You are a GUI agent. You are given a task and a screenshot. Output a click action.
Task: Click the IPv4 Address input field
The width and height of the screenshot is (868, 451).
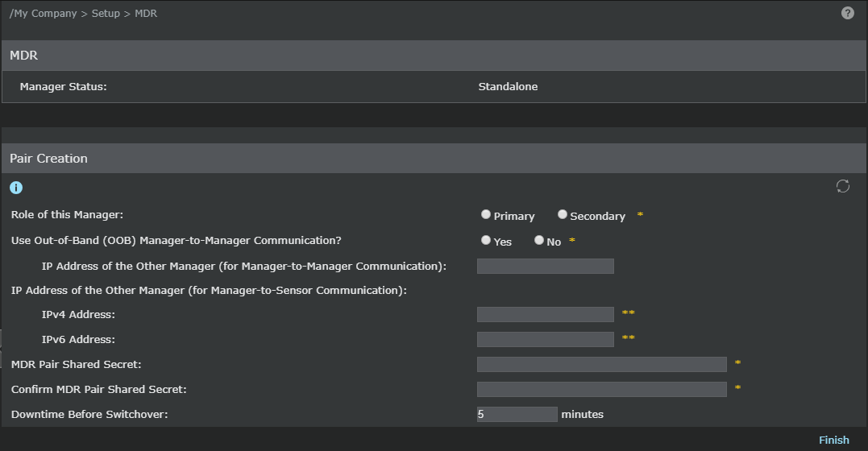click(546, 314)
